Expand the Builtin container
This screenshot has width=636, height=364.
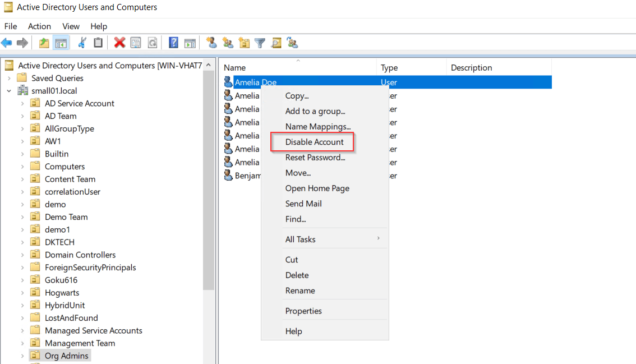coord(22,154)
